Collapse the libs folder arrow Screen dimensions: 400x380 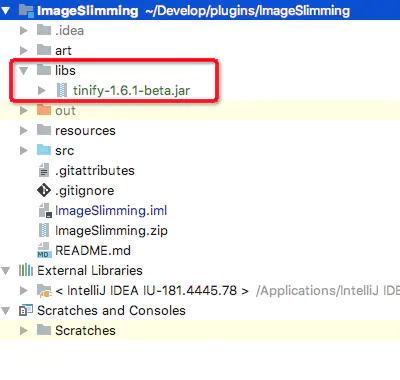[x=24, y=71]
